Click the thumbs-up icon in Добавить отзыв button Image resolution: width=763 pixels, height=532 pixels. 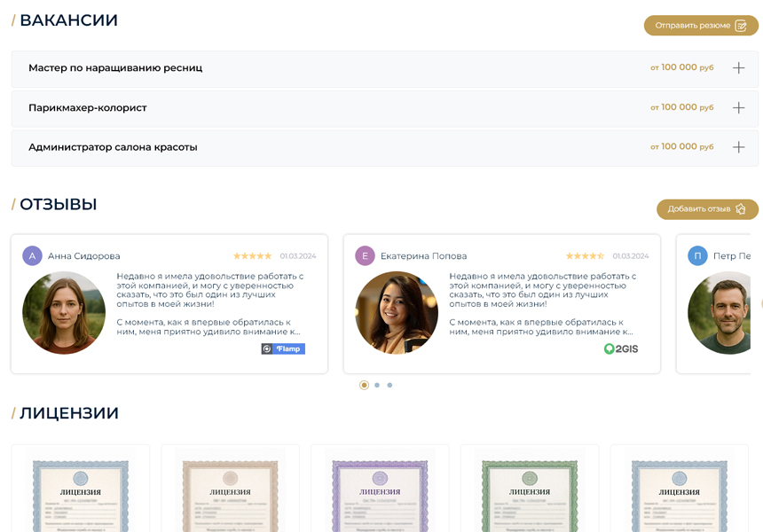[x=742, y=209]
